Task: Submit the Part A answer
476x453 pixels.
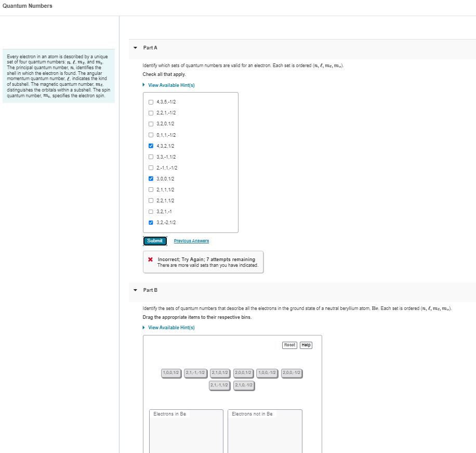Action: point(155,241)
